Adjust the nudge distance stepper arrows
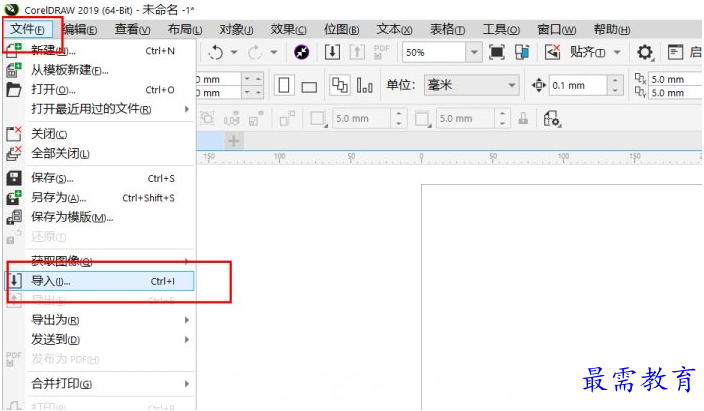The image size is (704, 411). [615, 85]
